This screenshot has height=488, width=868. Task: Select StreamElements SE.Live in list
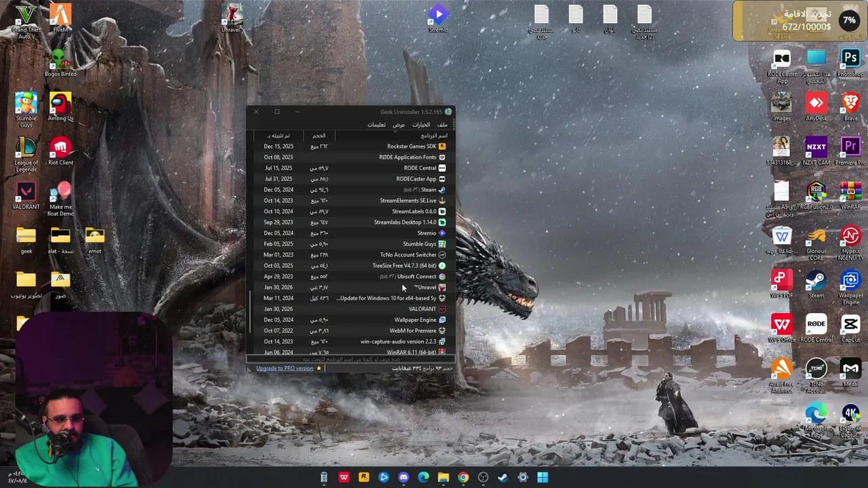[350, 201]
